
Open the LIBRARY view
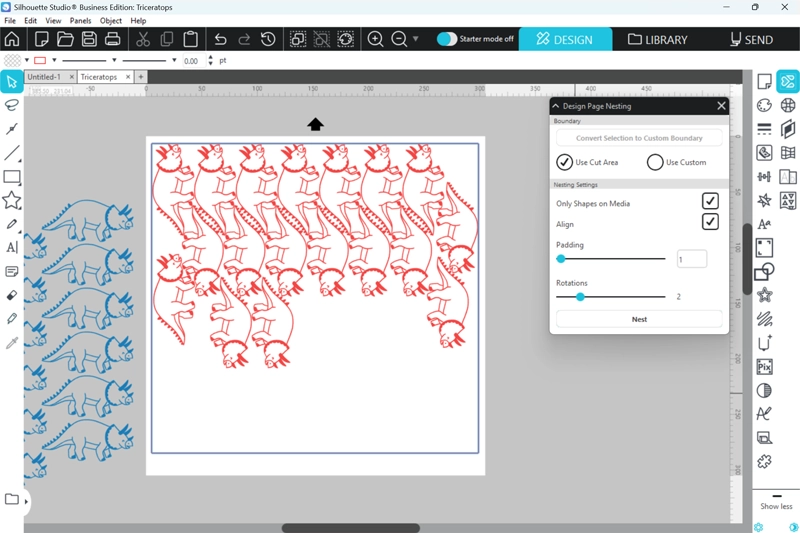[x=657, y=39]
